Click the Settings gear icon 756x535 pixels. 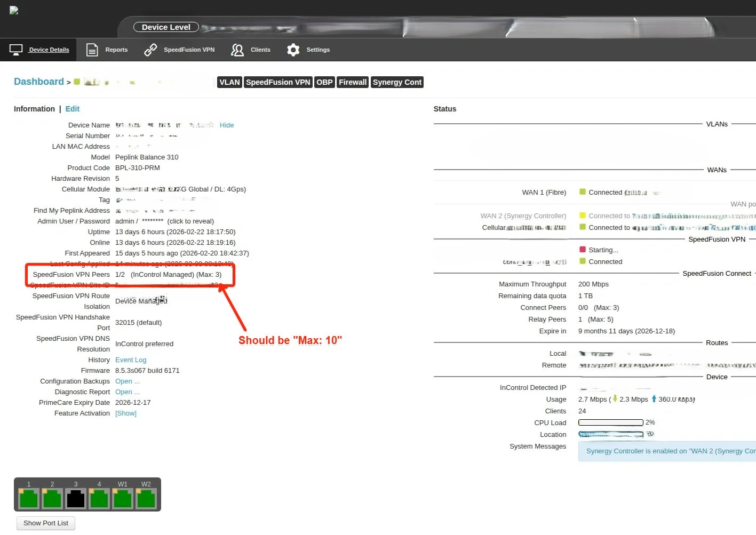293,50
